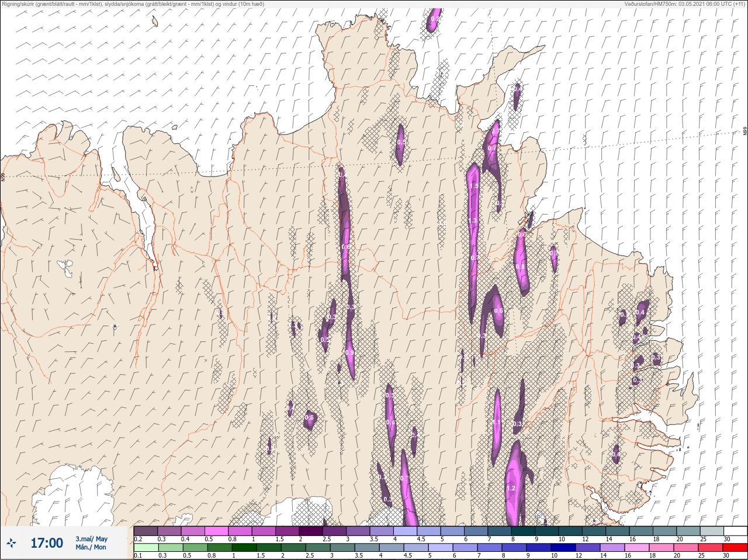Screen dimensions: 748x560
Task: Click the 1.2 precipitation value on the map
Action: [511, 488]
